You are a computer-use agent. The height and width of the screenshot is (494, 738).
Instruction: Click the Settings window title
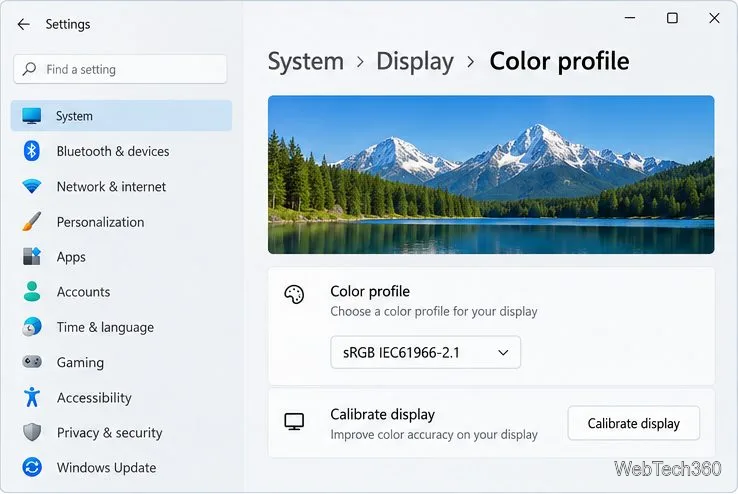(x=68, y=24)
